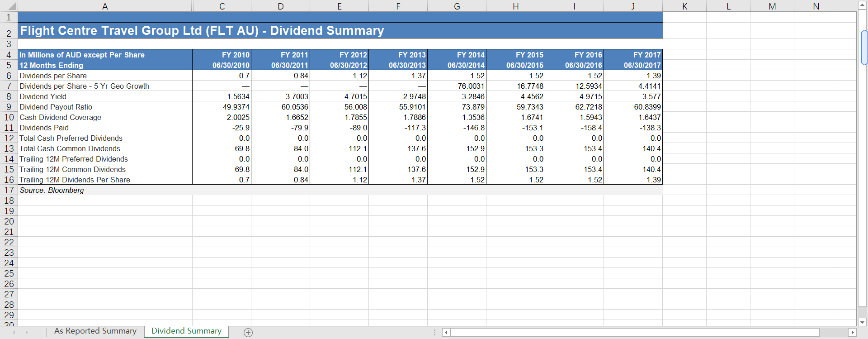This screenshot has width=868, height=339.
Task: Click the 3.7003 dividend yield value
Action: click(x=281, y=96)
